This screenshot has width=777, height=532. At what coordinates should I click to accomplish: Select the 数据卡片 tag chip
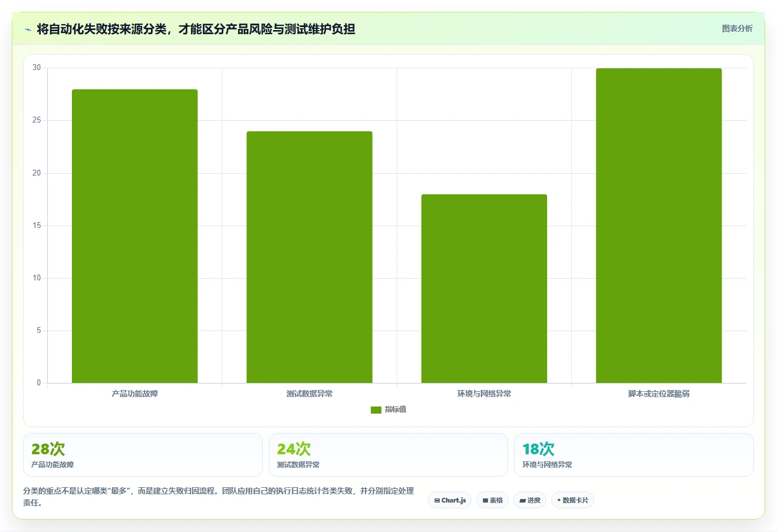(572, 500)
